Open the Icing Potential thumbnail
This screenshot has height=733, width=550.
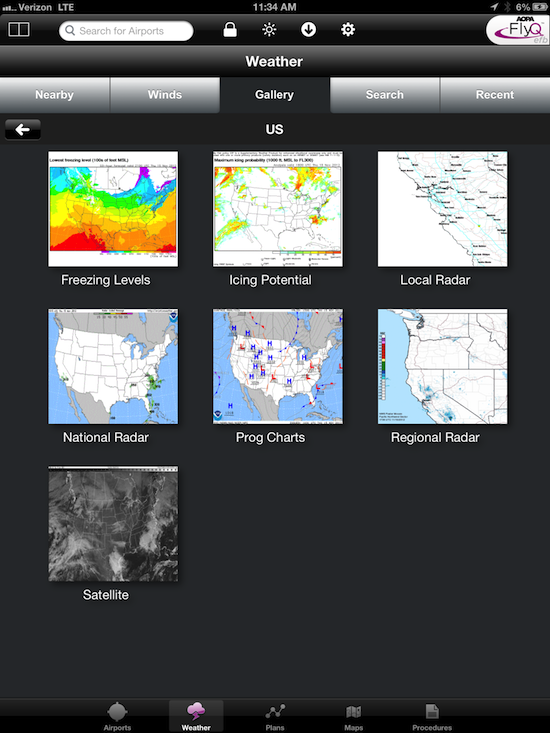[278, 208]
